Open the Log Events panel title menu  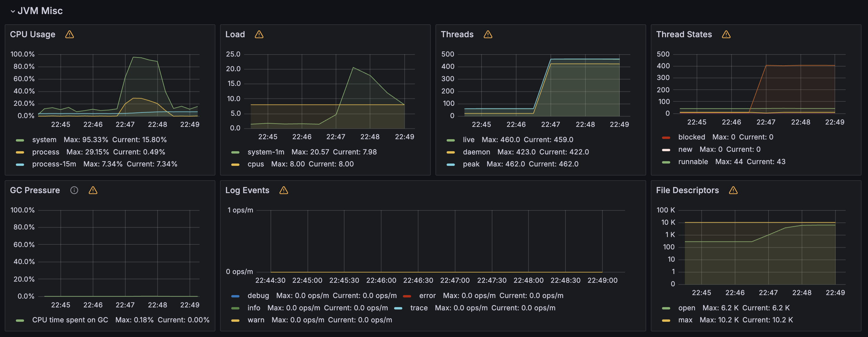[x=247, y=190]
